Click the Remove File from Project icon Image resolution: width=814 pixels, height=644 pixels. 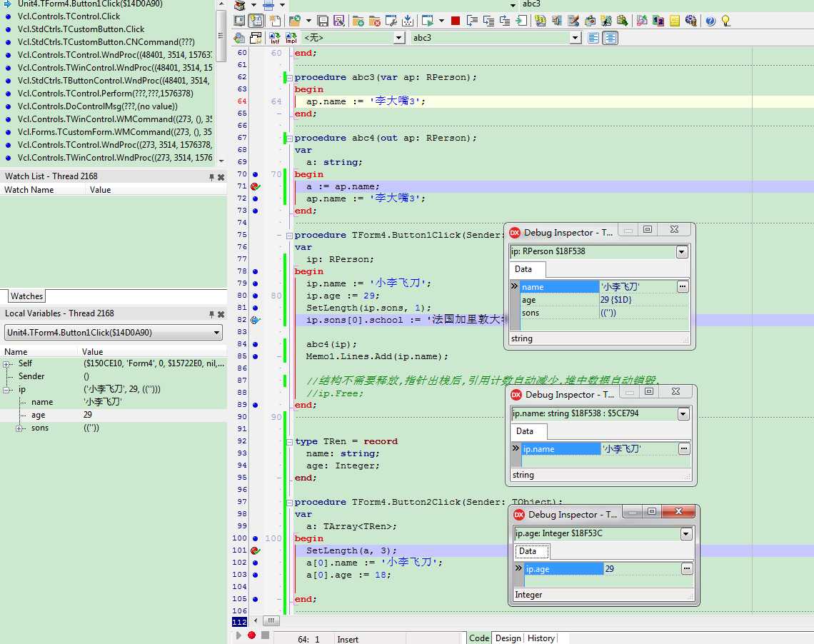point(374,21)
